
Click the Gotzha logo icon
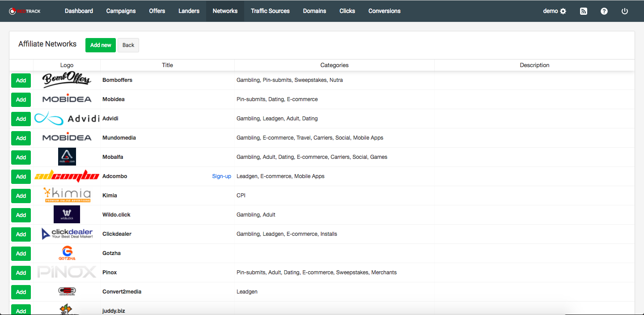(67, 253)
